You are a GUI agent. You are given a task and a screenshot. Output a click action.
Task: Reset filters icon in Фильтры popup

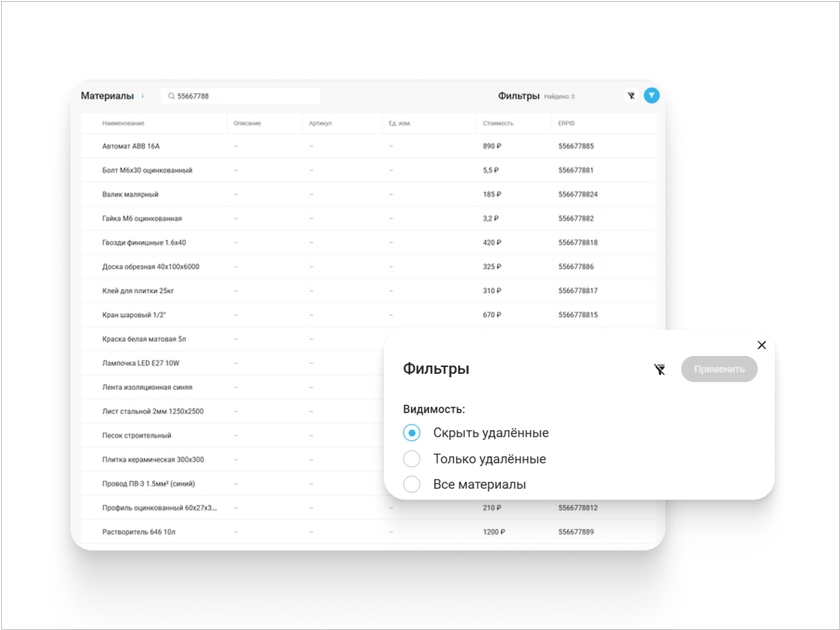tap(659, 369)
